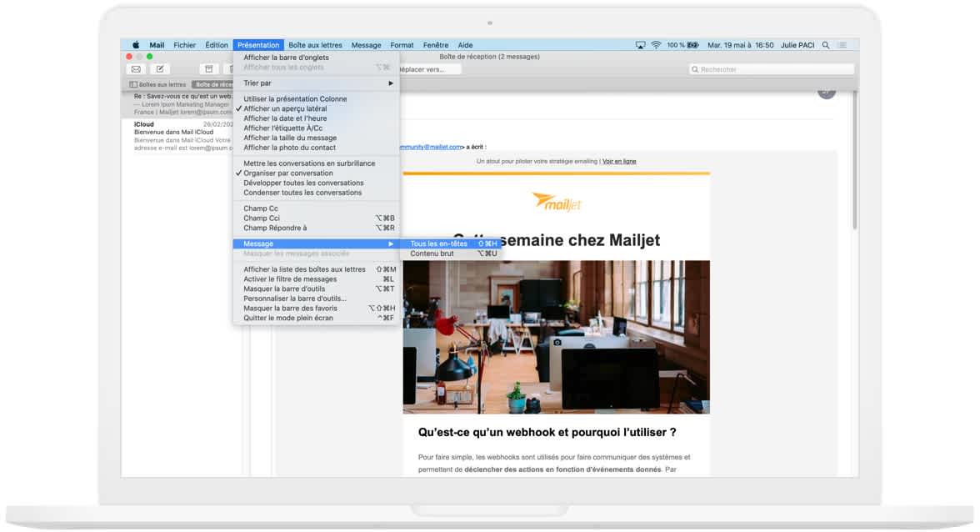The height and width of the screenshot is (532, 980).
Task: Choose Masquer la barre d'outils
Action: pyautogui.click(x=316, y=289)
